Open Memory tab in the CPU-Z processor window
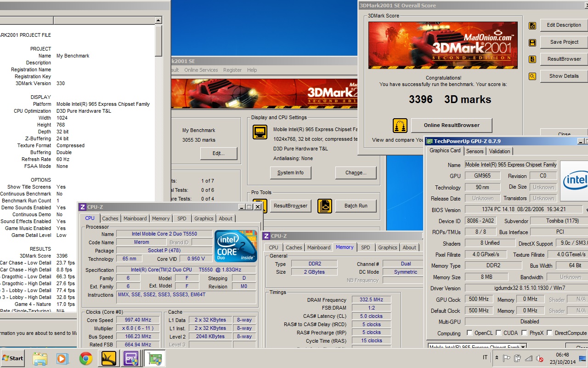Viewport: 588px width, 368px height. coord(161,218)
